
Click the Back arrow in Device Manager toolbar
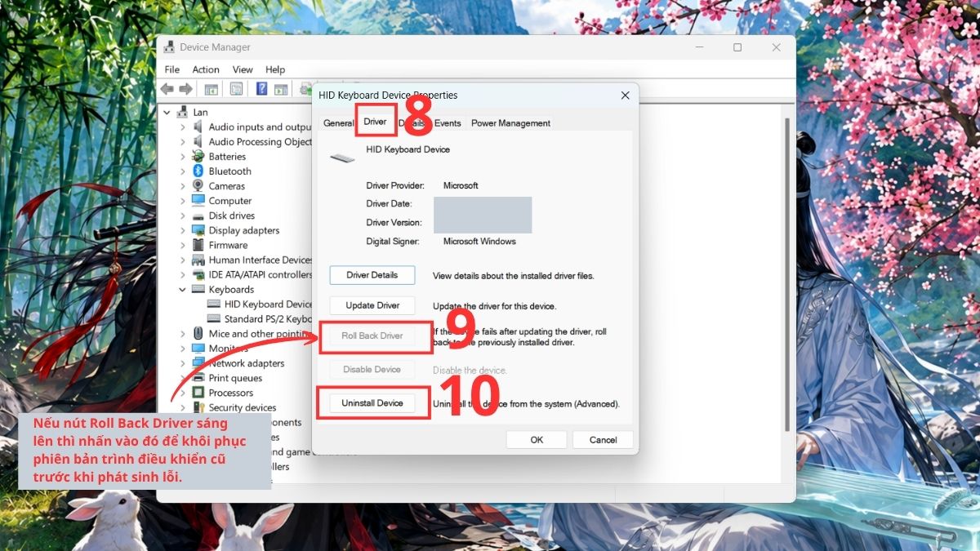tap(167, 89)
